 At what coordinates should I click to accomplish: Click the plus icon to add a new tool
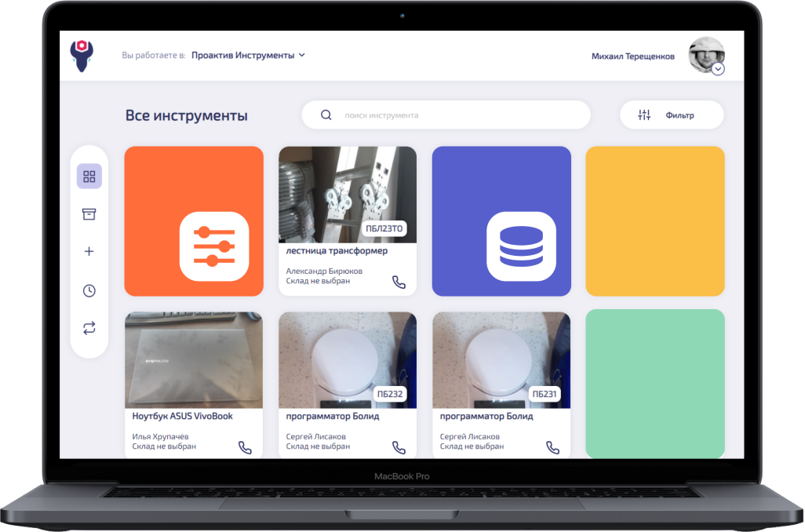click(89, 251)
